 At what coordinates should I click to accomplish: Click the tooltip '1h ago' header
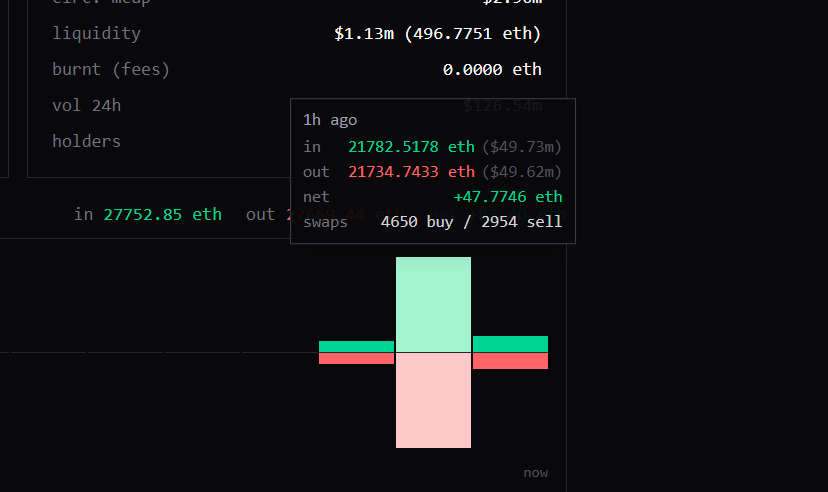pos(330,120)
